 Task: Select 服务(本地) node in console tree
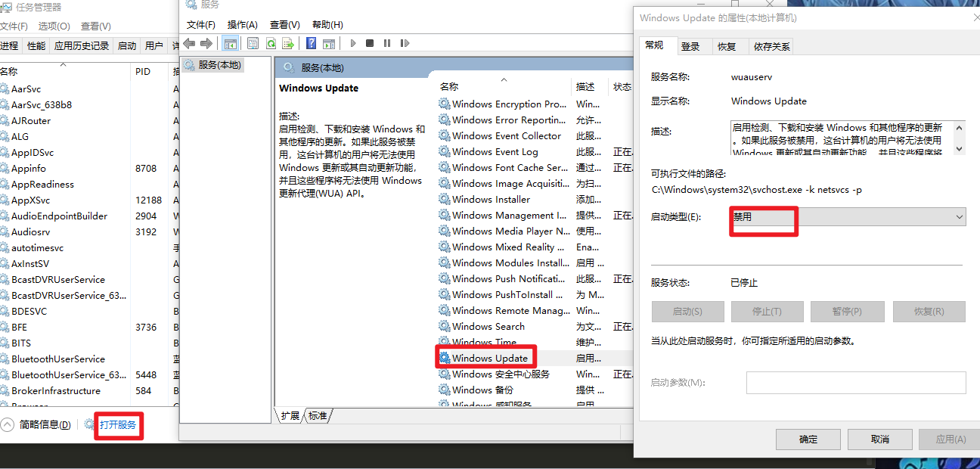(219, 65)
